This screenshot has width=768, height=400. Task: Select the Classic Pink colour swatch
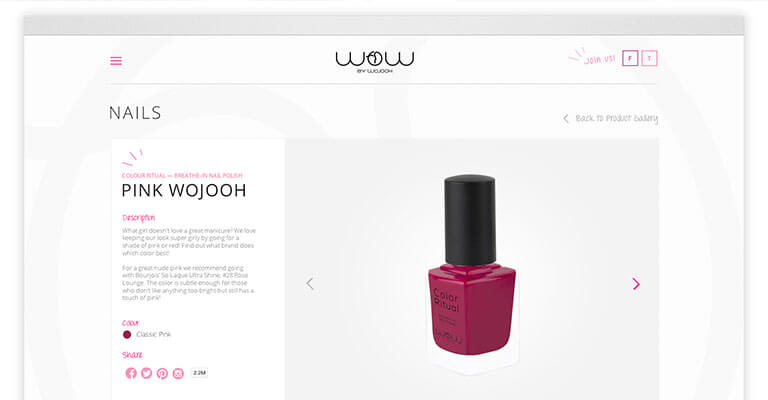point(127,334)
